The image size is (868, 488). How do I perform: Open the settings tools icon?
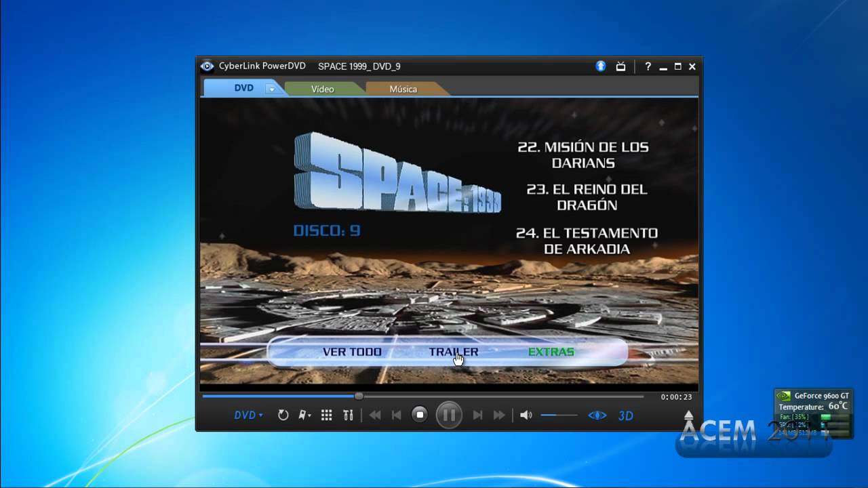[348, 415]
